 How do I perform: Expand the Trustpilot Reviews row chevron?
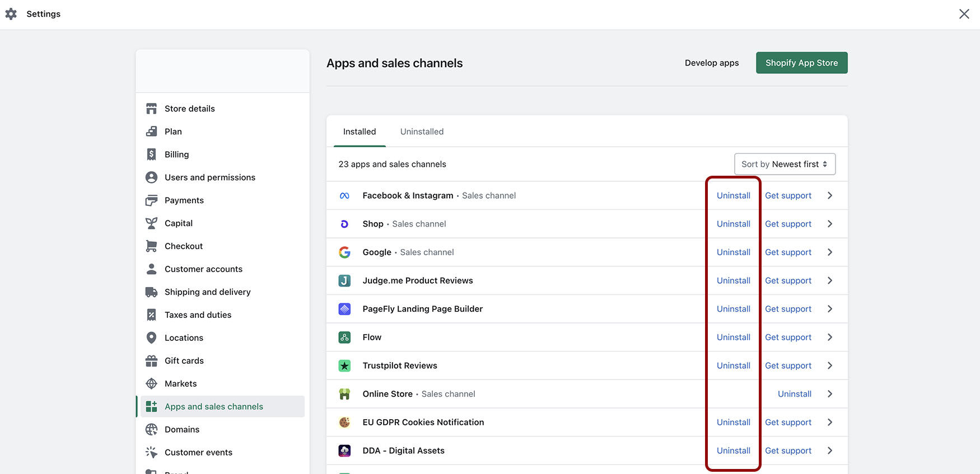830,365
